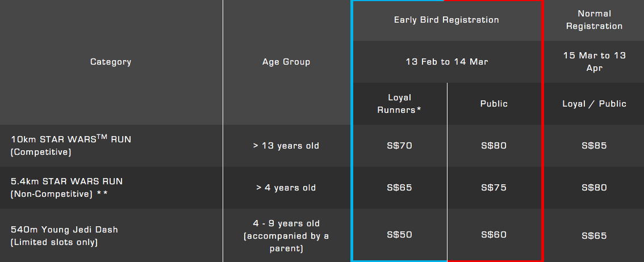Screen dimensions: 644x262
Task: Click the S$50 Young Jedi Dash price
Action: coord(400,235)
